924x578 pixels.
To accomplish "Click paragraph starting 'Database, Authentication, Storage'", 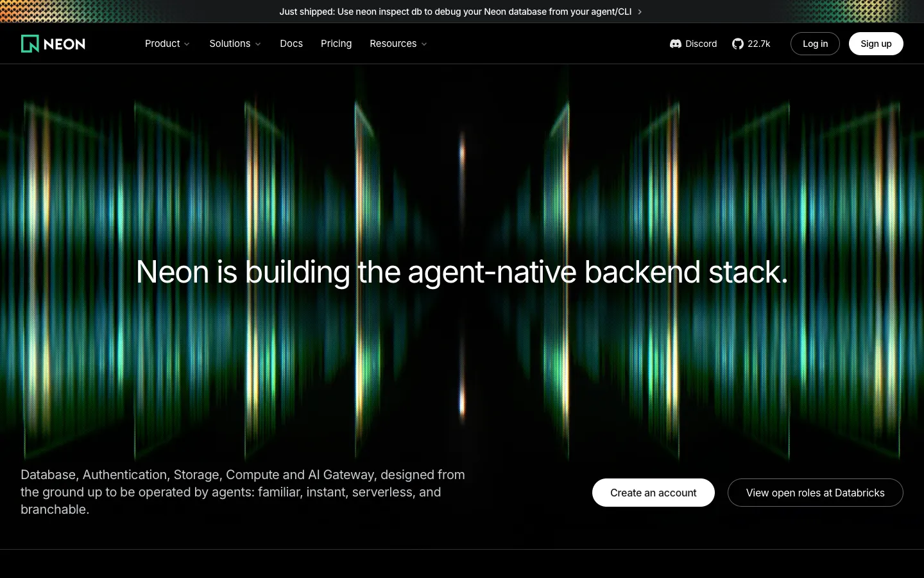I will (x=243, y=492).
